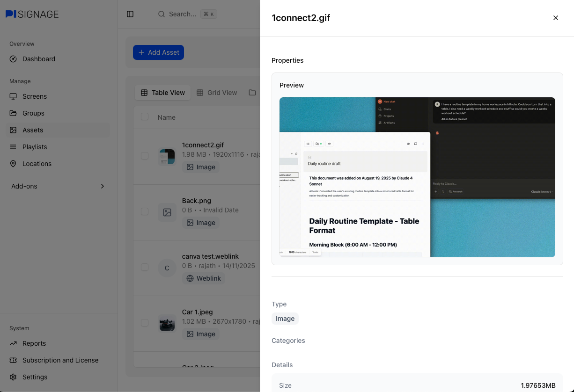
Task: Switch to Table View tab
Action: coord(162,93)
